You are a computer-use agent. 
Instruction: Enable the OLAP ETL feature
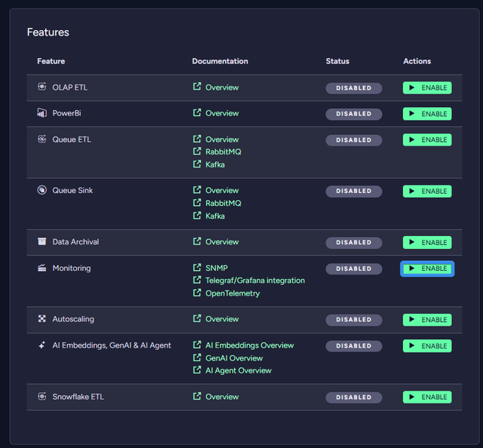pos(427,88)
